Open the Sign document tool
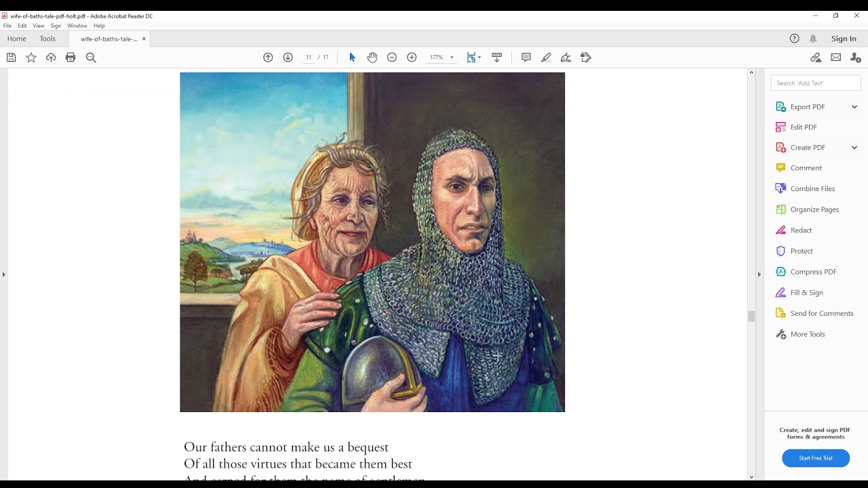868x488 pixels. pyautogui.click(x=566, y=58)
